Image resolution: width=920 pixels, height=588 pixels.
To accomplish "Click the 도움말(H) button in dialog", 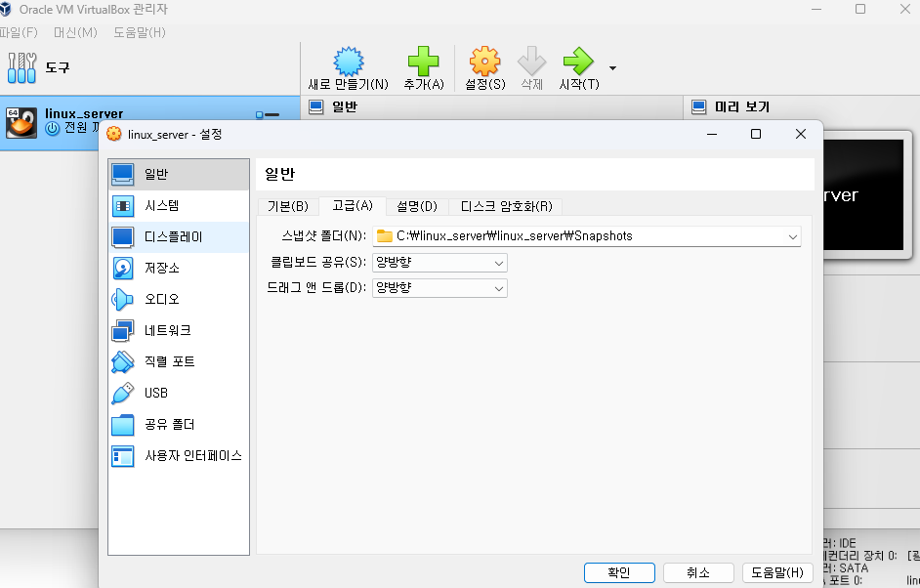I will [x=777, y=572].
